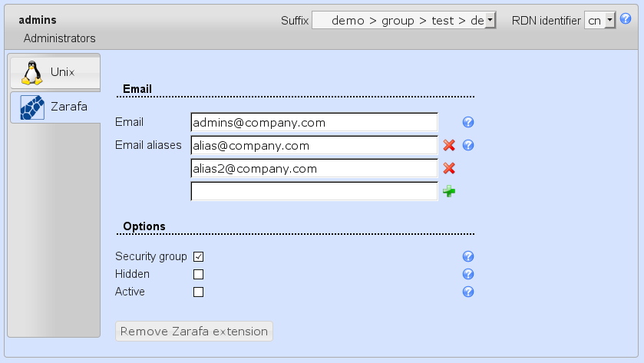The width and height of the screenshot is (644, 363).
Task: Tick the Active checkbox
Action: click(x=198, y=292)
